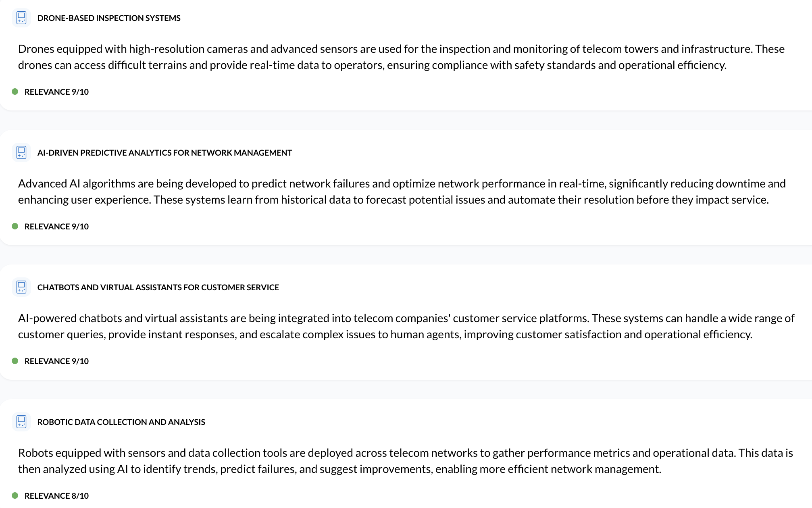Click the green dot under Drone-Based Inspection description

(15, 92)
